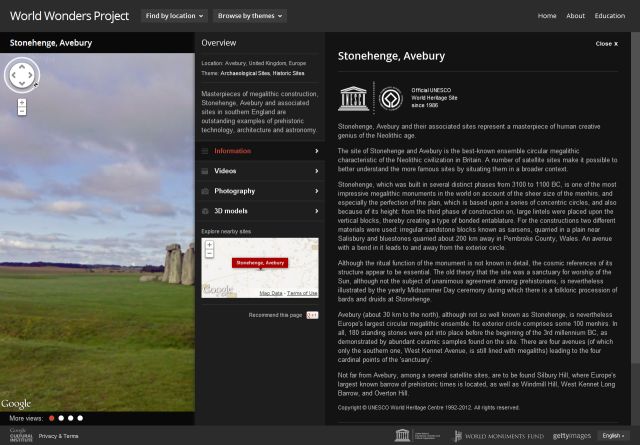The height and width of the screenshot is (445, 640).
Task: Zoom out on the nearby sites map
Action: click(209, 253)
